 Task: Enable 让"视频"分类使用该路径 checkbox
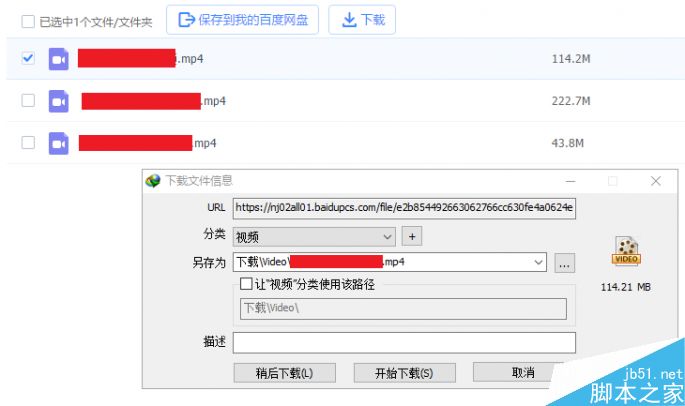tap(246, 284)
